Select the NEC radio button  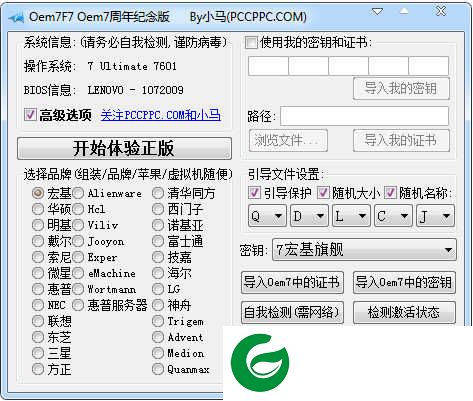38,305
